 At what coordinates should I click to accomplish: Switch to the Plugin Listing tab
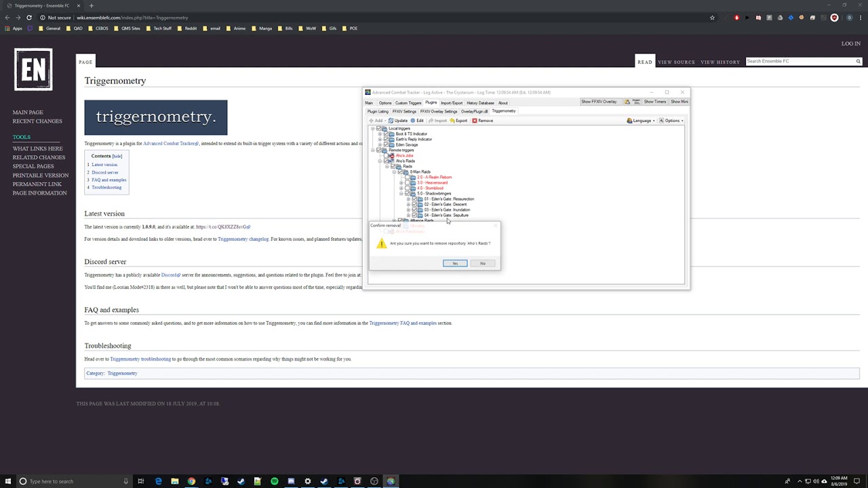click(378, 112)
